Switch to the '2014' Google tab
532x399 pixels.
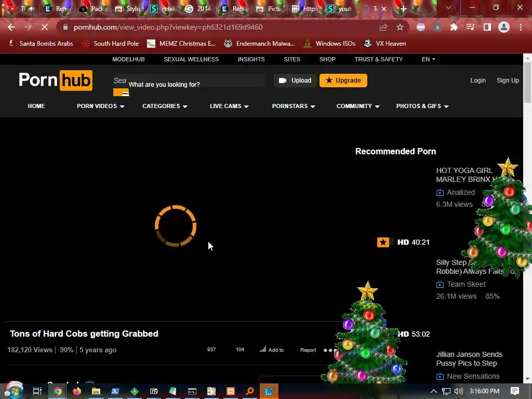click(x=198, y=9)
